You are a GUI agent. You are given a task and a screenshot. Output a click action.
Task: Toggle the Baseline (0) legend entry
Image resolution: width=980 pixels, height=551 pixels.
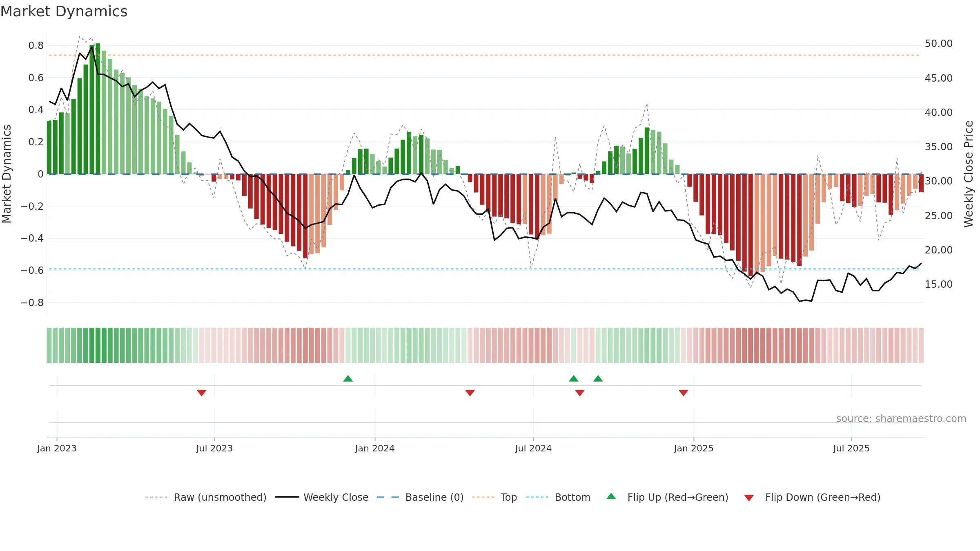click(x=420, y=497)
